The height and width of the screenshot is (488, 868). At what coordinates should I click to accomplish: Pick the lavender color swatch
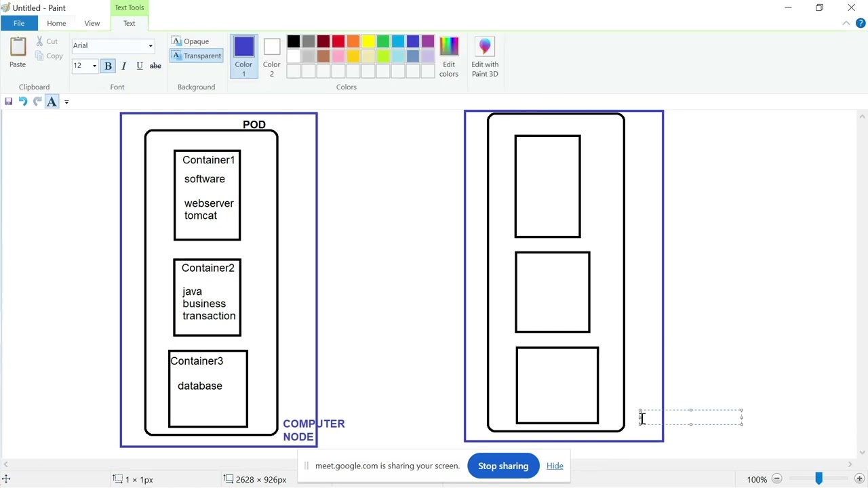[428, 57]
